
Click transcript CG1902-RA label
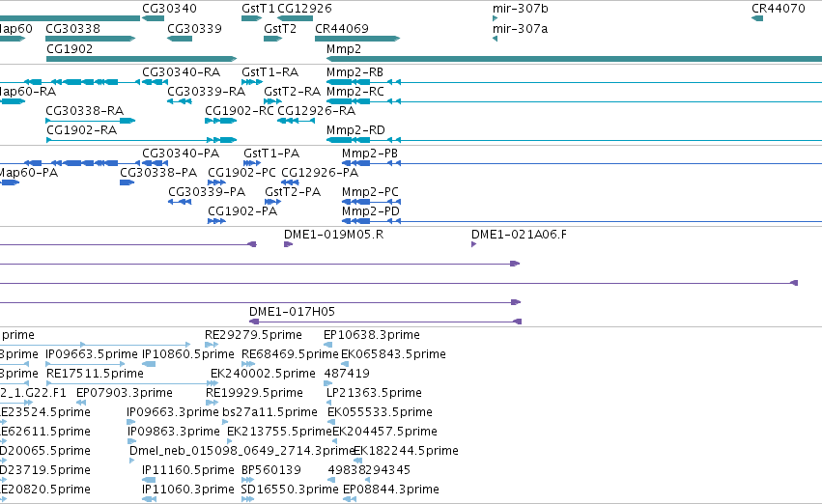tap(82, 130)
